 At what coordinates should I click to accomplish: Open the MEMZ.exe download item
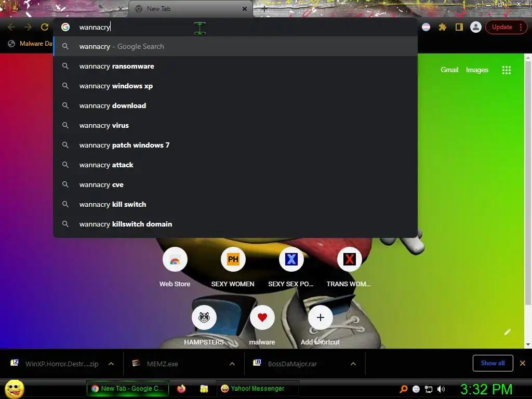point(156,364)
